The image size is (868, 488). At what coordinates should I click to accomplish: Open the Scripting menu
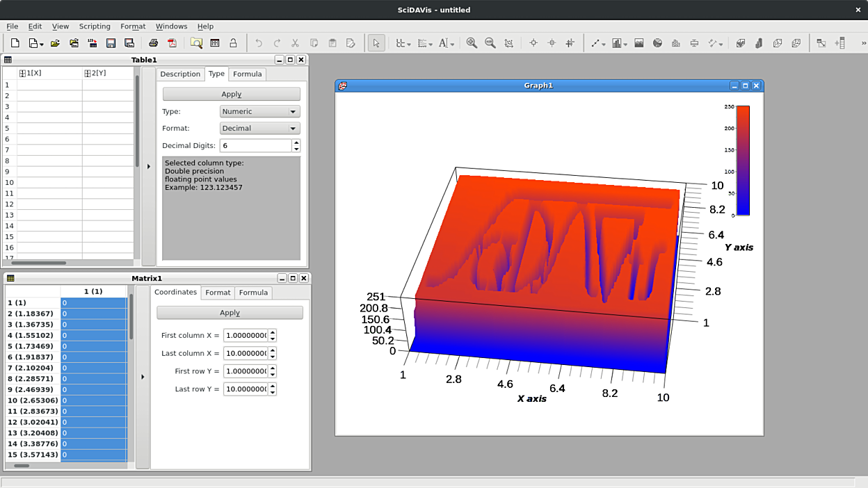tap(95, 26)
